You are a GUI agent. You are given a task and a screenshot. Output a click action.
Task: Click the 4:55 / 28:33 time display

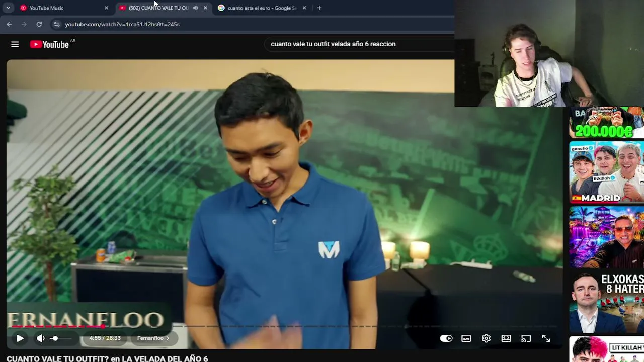105,338
